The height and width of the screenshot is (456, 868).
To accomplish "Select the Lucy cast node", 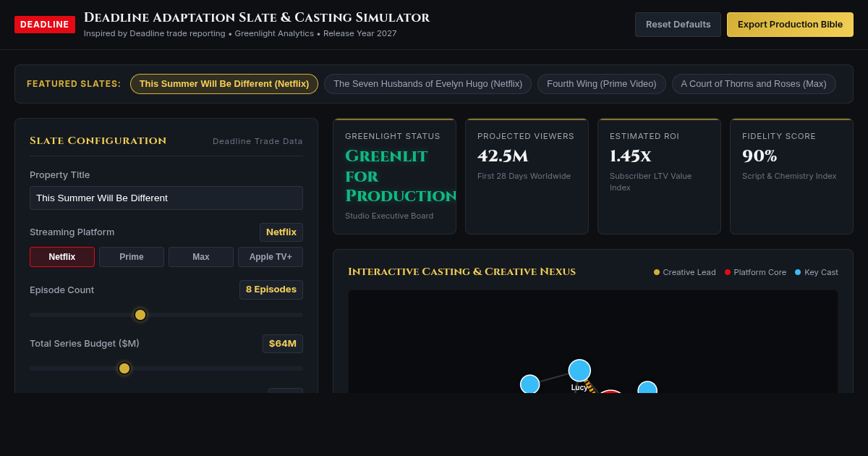I will 579,371.
